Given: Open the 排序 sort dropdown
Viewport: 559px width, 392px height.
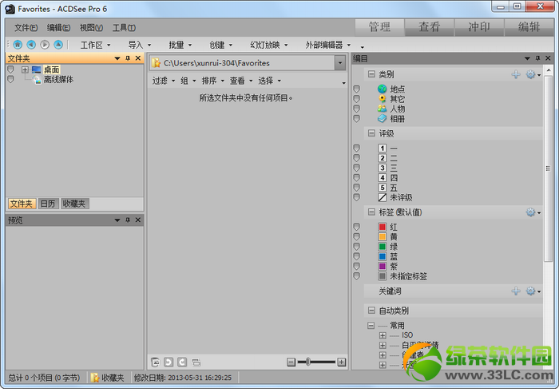Looking at the screenshot, I should click(213, 81).
